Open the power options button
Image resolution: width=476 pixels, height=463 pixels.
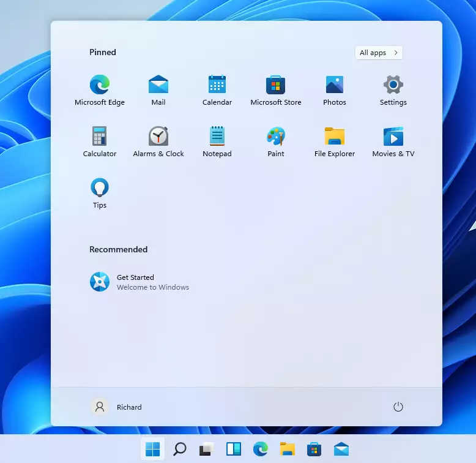click(x=398, y=407)
